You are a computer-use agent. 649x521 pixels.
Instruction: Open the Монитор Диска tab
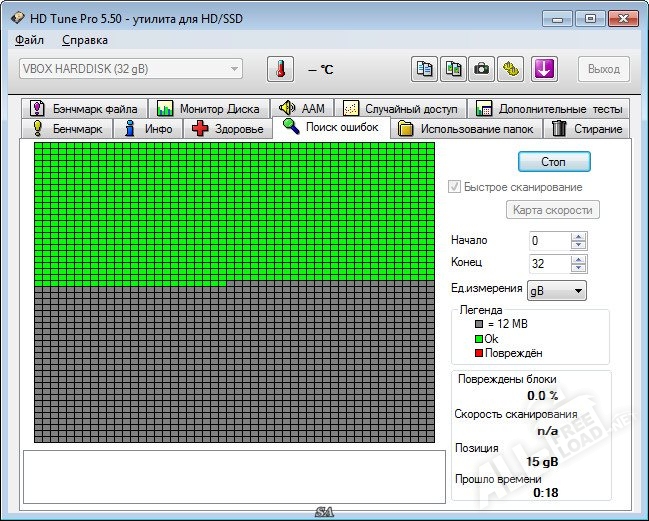[208, 108]
